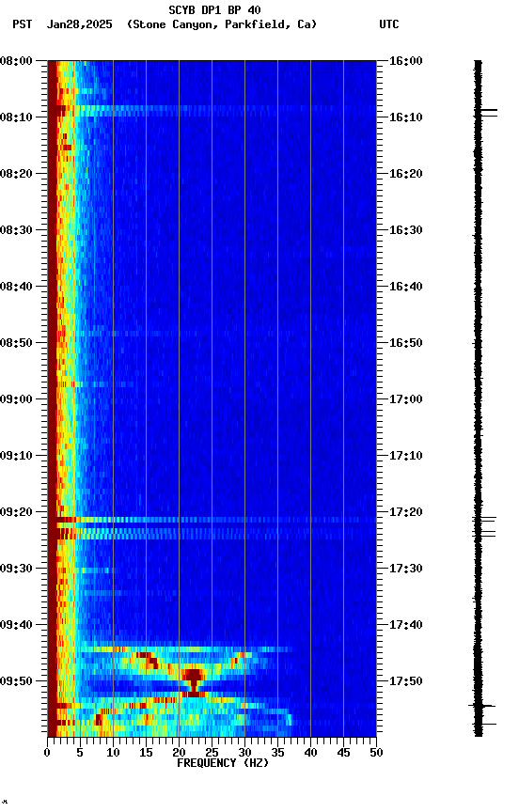Click the 17:00 UTC time label
519x812 pixels.
[405, 399]
